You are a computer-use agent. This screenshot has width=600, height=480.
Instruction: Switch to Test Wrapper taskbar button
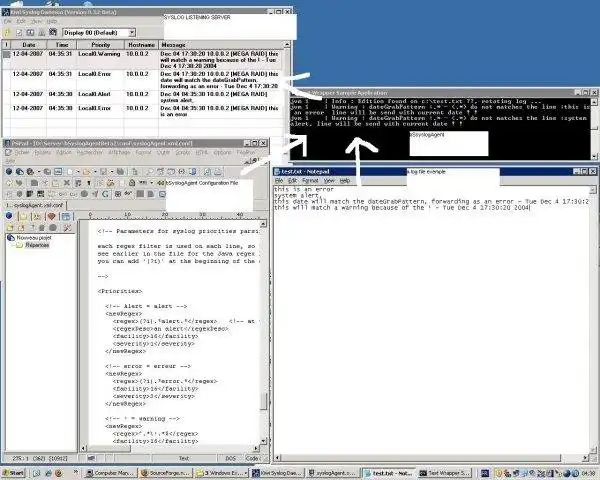[445, 473]
